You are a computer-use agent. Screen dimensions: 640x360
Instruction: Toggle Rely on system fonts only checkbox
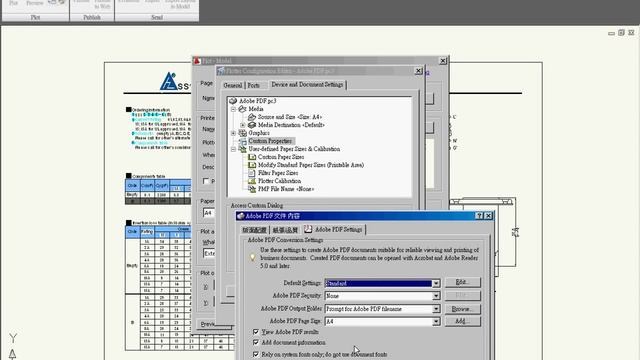256,354
